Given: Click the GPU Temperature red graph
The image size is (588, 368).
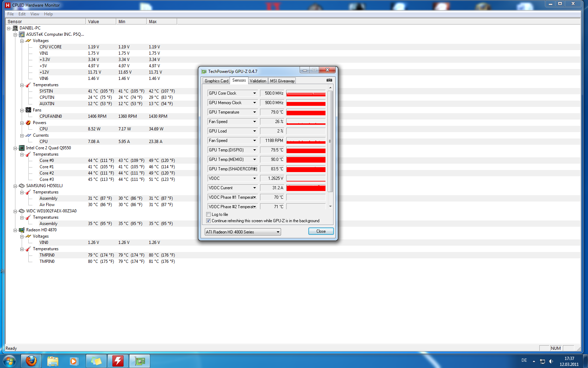Looking at the screenshot, I should (x=306, y=112).
